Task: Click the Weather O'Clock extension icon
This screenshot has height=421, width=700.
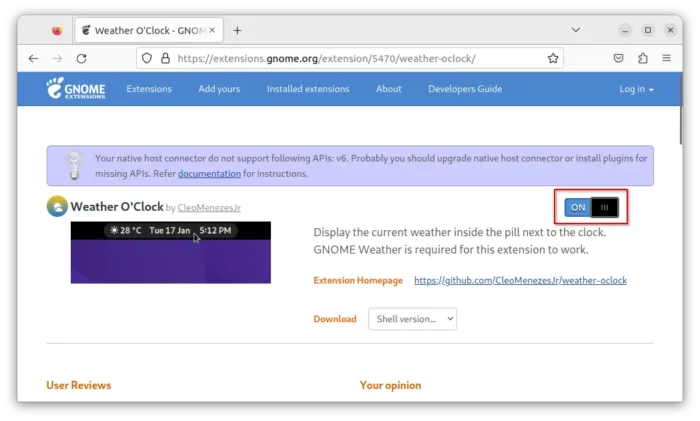Action: click(x=57, y=206)
